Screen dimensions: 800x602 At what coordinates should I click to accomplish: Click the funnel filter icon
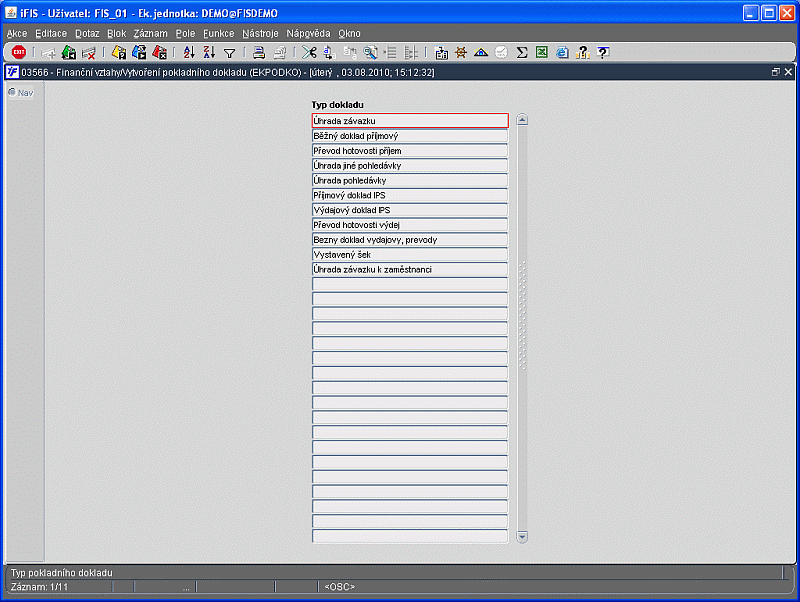point(230,53)
